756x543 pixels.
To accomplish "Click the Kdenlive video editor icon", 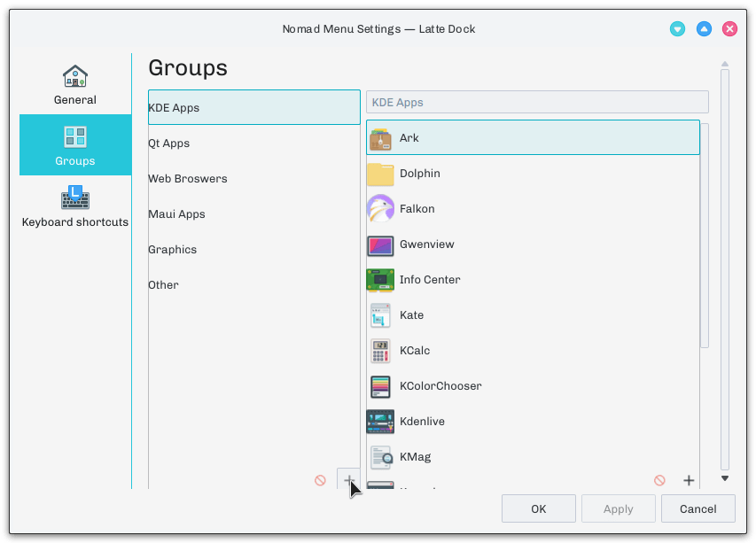I will pos(380,422).
